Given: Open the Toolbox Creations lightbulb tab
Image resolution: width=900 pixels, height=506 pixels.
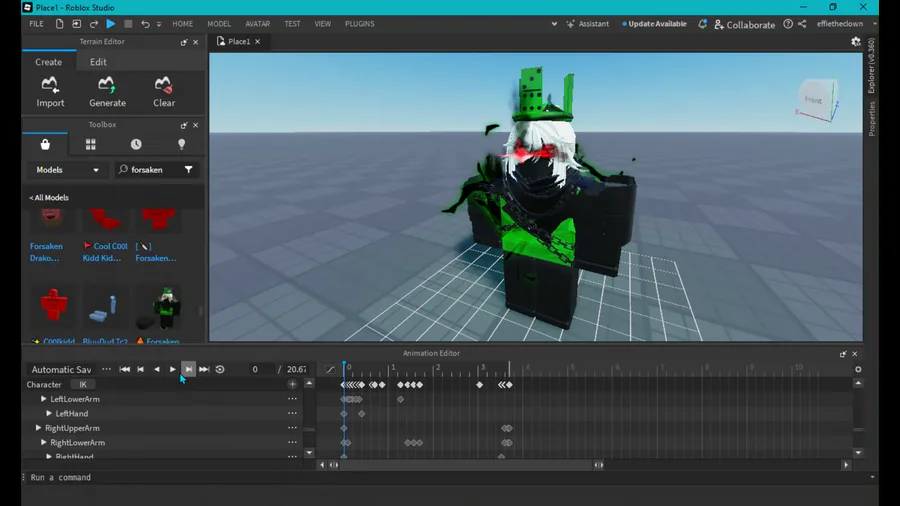Looking at the screenshot, I should [x=181, y=145].
